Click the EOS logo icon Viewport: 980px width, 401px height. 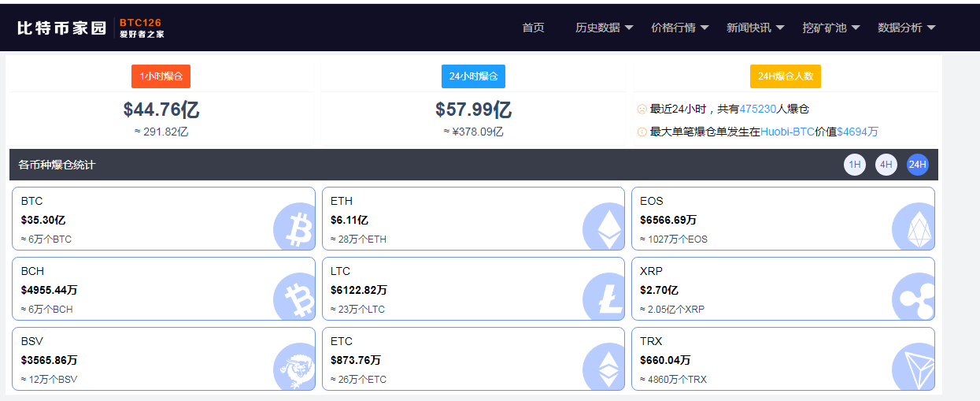click(x=914, y=228)
